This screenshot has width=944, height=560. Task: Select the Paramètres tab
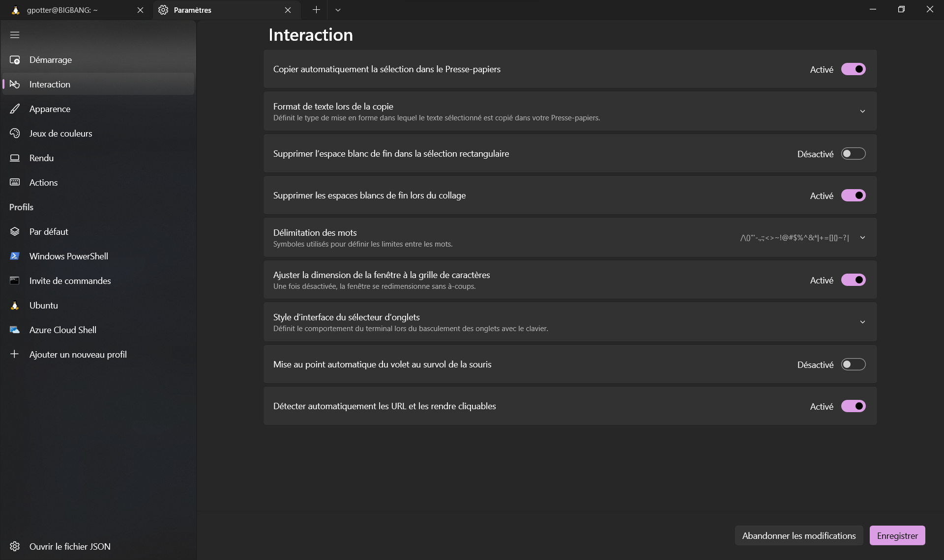tap(226, 10)
